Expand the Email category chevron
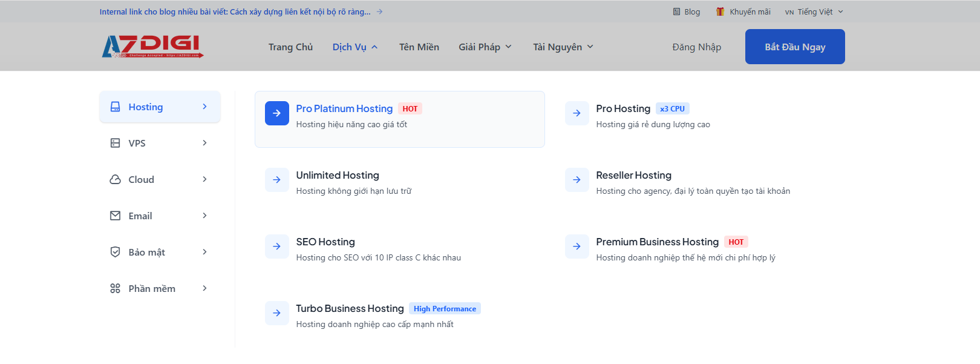 [204, 216]
